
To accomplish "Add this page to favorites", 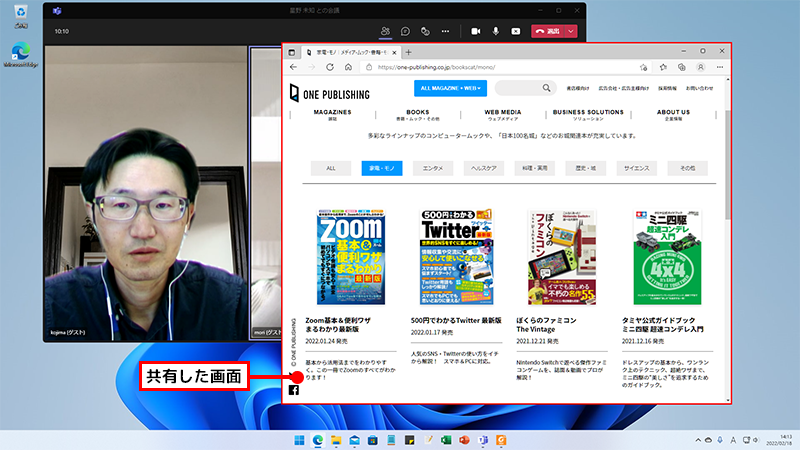I will tap(643, 67).
